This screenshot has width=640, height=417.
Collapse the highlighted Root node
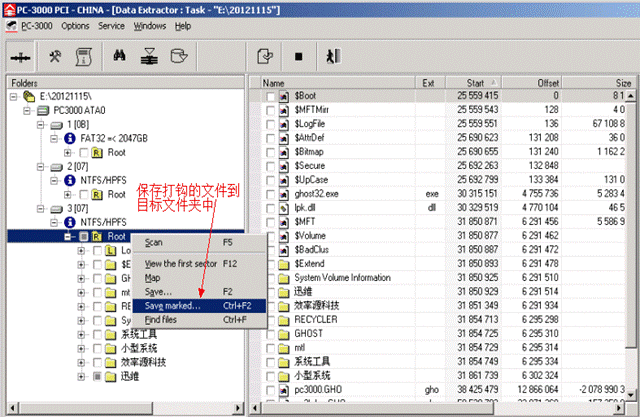pyautogui.click(x=68, y=237)
